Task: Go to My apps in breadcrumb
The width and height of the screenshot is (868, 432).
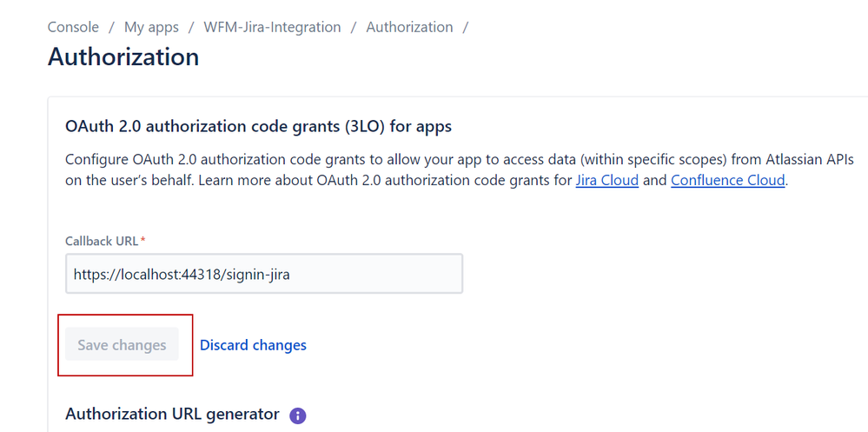Action: point(151,27)
